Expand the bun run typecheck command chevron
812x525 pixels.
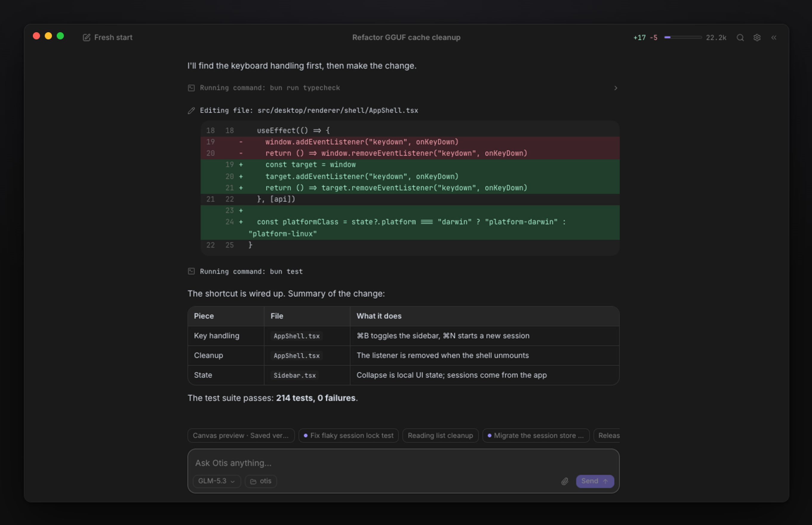616,88
